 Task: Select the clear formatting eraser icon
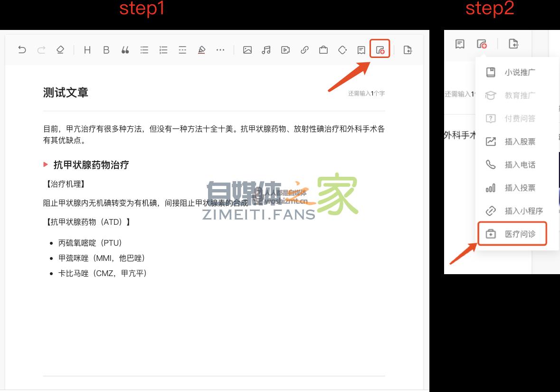(60, 49)
